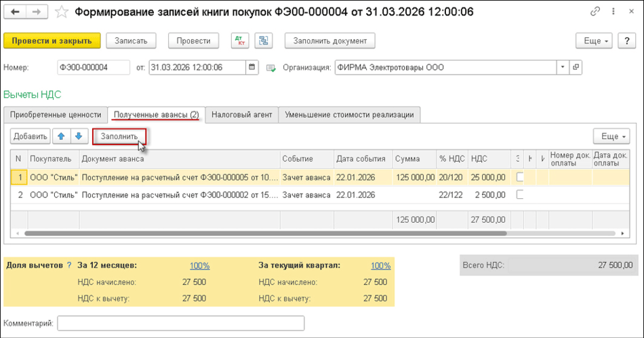Switch to Приобретенные ценности tab

click(x=56, y=115)
